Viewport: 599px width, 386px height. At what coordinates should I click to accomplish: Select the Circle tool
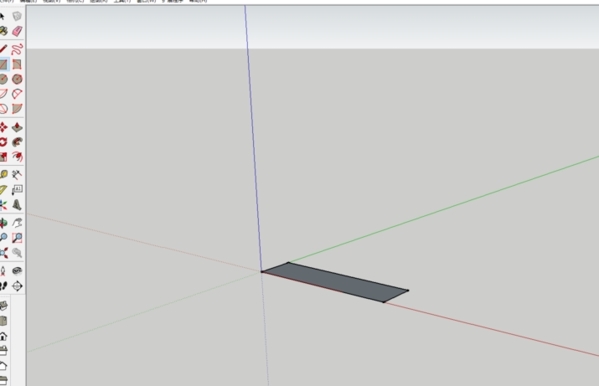3,79
